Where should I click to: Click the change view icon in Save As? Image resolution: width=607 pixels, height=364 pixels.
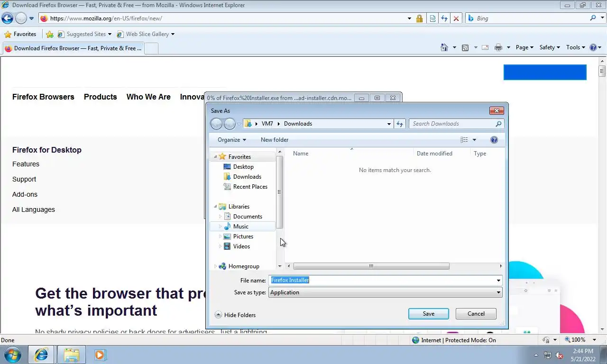point(464,140)
